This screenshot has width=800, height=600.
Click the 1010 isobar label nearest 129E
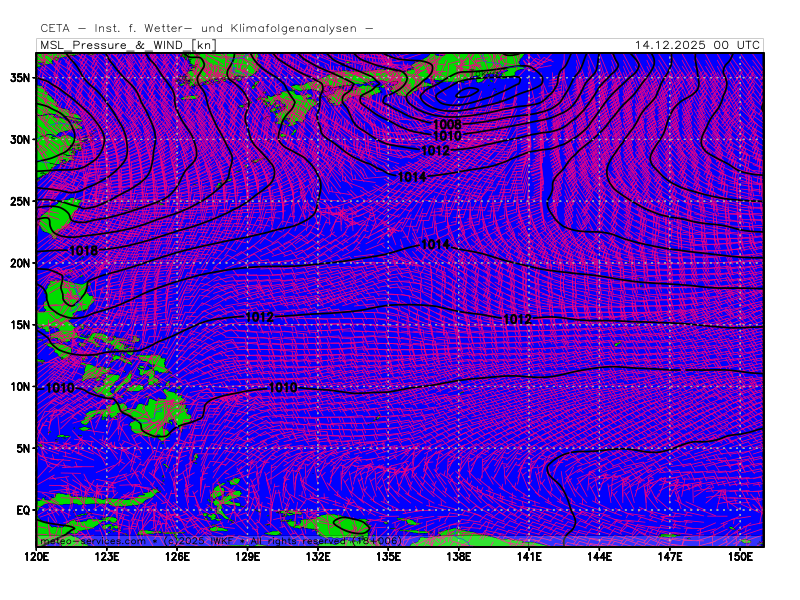coord(283,387)
